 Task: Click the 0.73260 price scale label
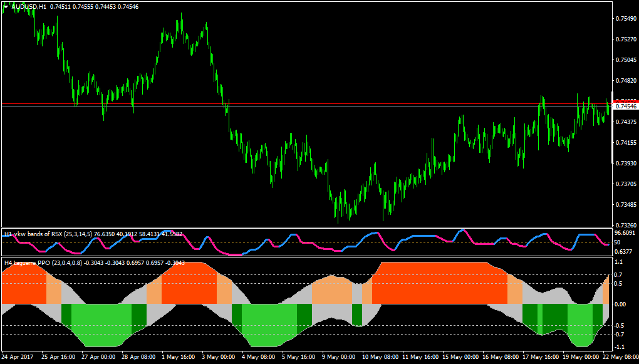pyautogui.click(x=626, y=225)
